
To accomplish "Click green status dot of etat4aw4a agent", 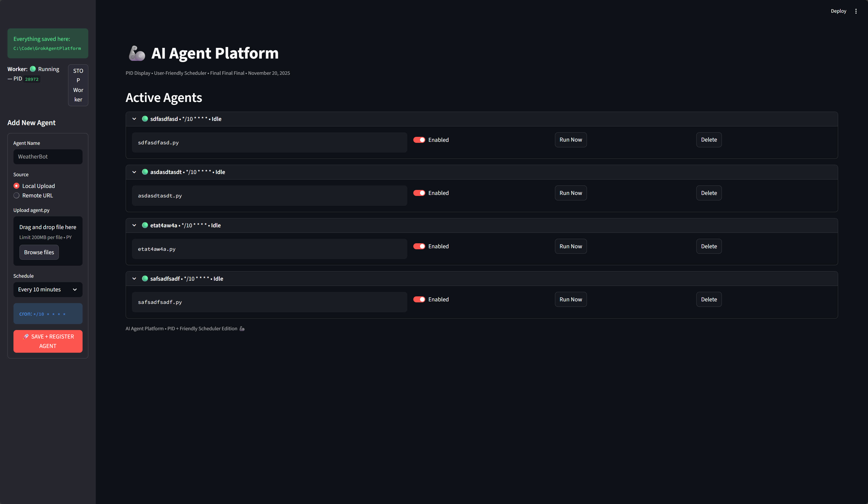I will pos(145,225).
